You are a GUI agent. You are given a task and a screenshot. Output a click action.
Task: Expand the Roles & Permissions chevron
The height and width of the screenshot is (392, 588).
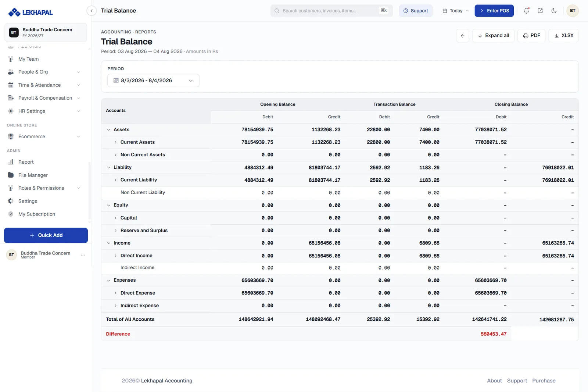point(78,188)
